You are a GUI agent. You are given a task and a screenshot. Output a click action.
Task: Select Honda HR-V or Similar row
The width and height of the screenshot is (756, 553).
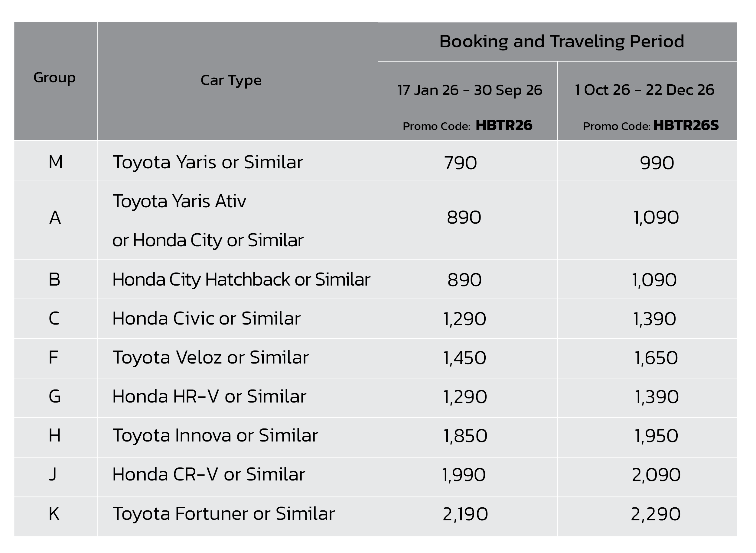(x=209, y=397)
